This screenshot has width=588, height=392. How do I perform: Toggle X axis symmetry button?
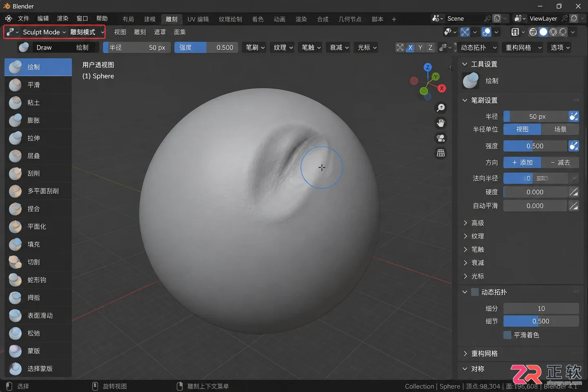coord(410,48)
